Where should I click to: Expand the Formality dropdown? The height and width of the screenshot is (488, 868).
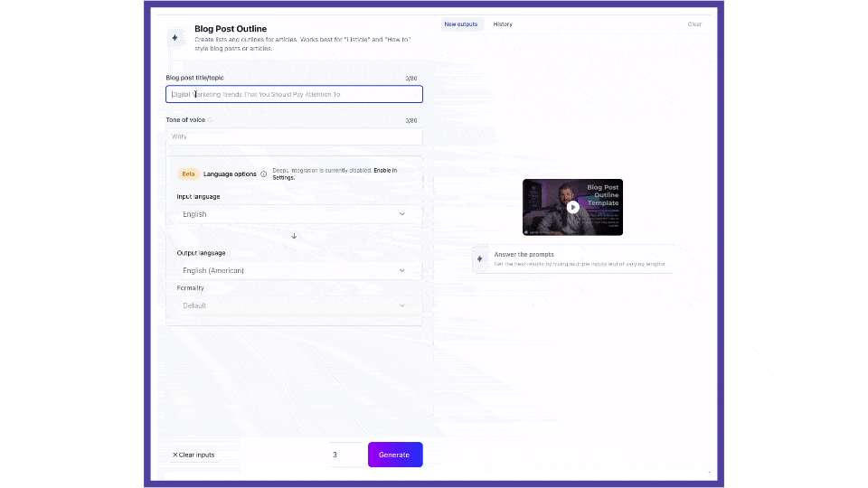pos(294,305)
